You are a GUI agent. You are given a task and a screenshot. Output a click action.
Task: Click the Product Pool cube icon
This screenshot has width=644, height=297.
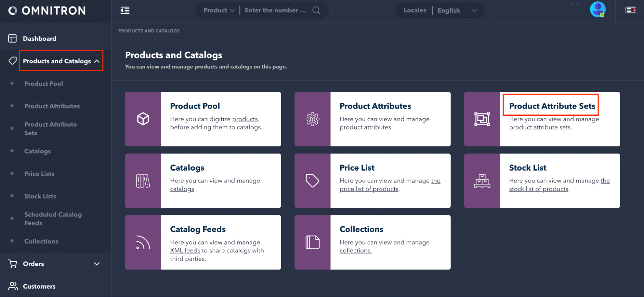[x=143, y=119]
